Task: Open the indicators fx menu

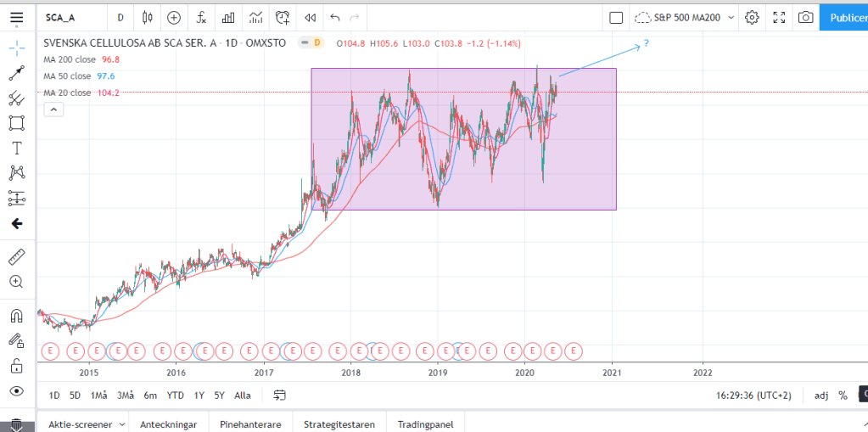Action: [x=201, y=17]
